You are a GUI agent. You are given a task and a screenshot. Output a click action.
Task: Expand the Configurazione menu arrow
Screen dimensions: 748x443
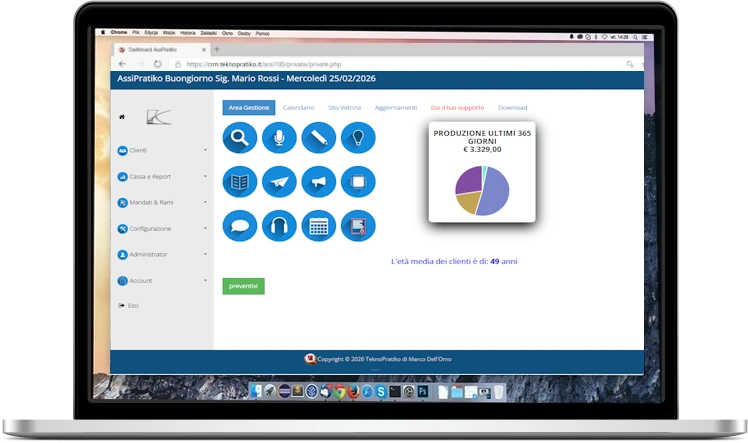(x=205, y=228)
